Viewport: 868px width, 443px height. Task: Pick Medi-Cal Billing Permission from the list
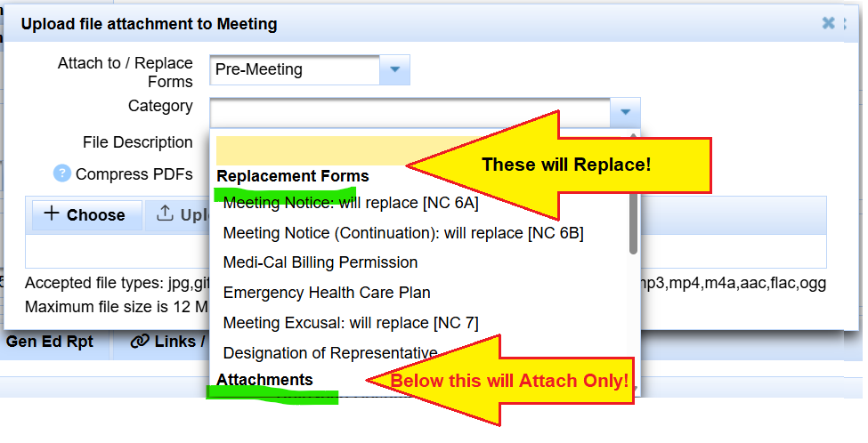click(320, 262)
